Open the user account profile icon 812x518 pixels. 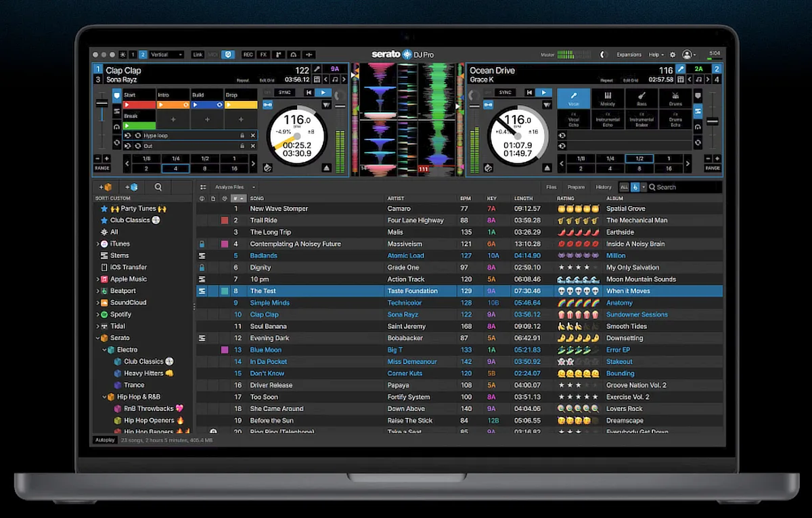(x=687, y=54)
